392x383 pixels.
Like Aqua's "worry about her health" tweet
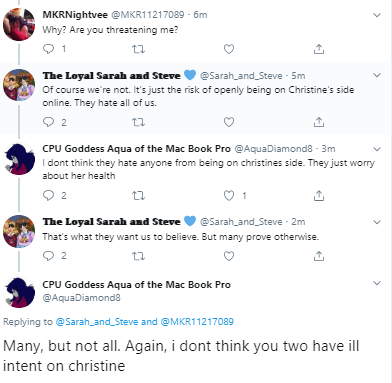click(229, 195)
